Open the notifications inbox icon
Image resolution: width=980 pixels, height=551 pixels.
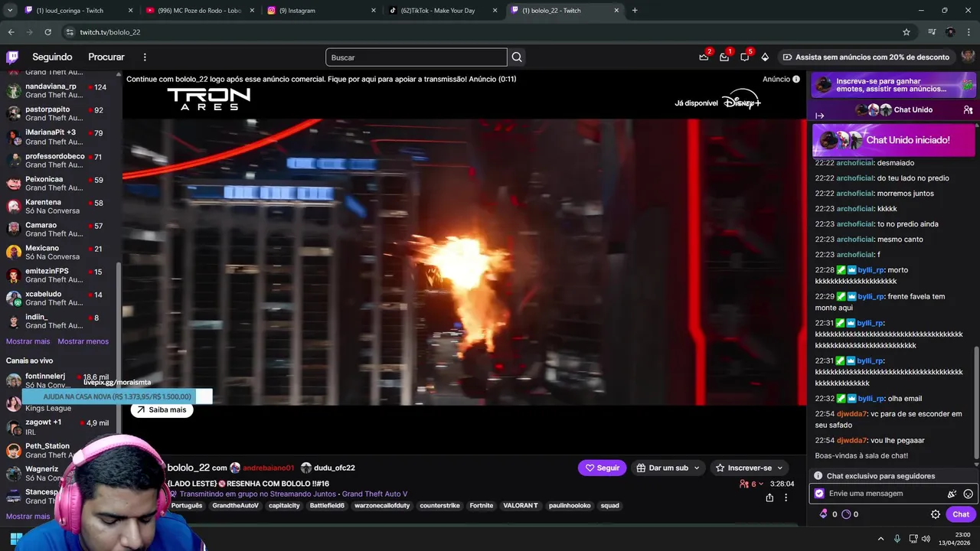click(724, 57)
